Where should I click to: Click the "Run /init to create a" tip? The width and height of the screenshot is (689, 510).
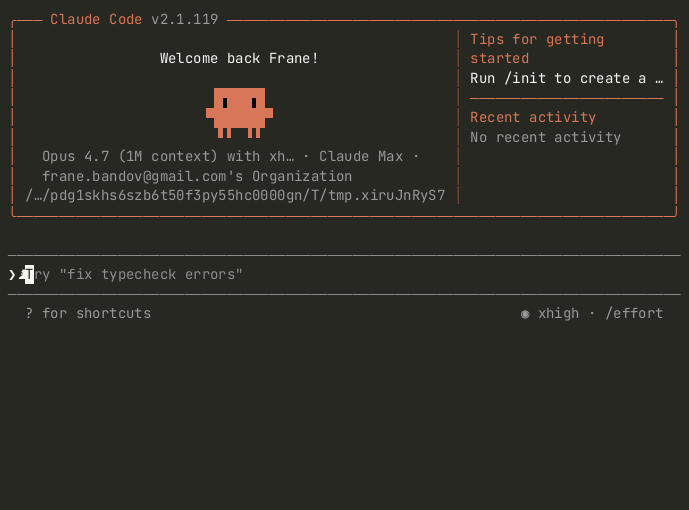(558, 78)
